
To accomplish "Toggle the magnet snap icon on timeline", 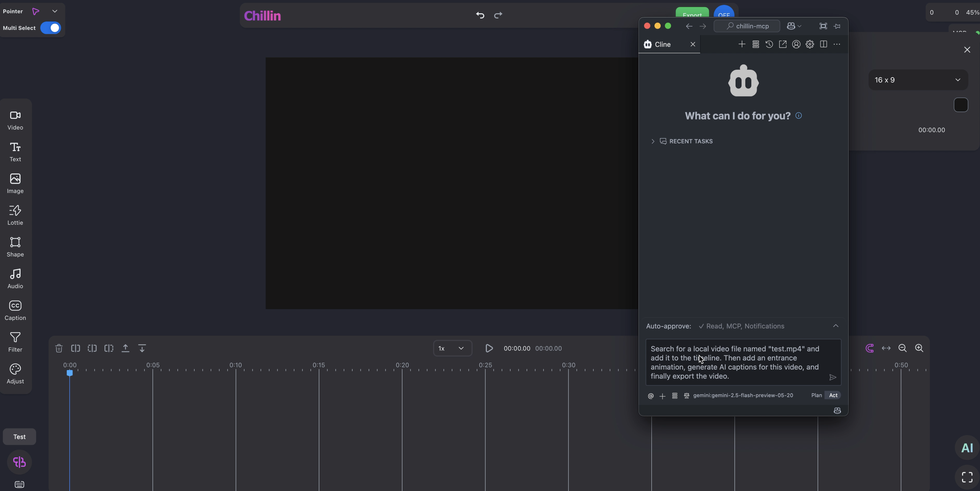I will coord(869,348).
